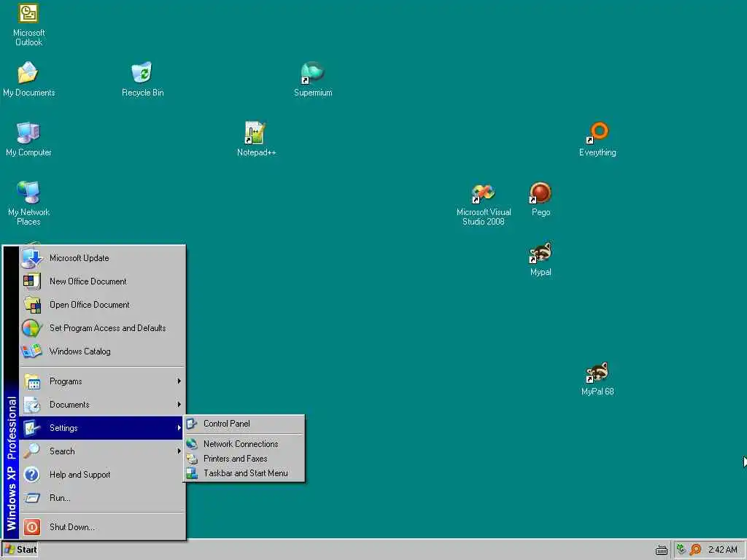Open Set Program Access and Defaults
Screen dimensions: 747x560
point(102,328)
